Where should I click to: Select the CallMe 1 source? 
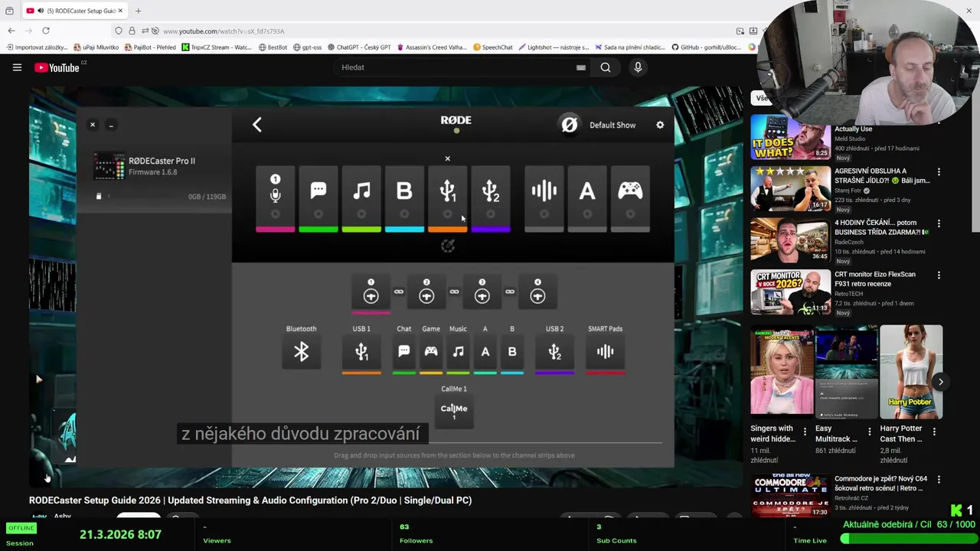click(x=454, y=411)
